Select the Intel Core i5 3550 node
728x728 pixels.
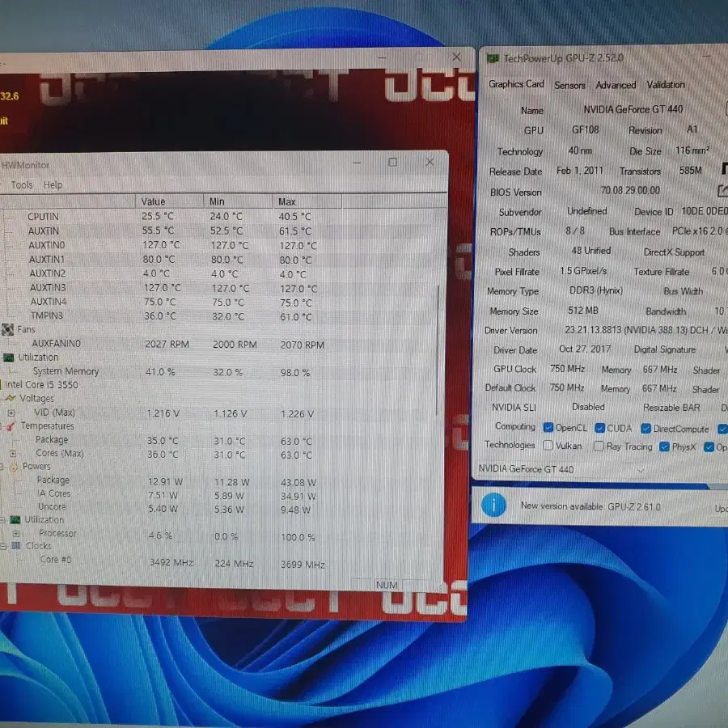[42, 385]
